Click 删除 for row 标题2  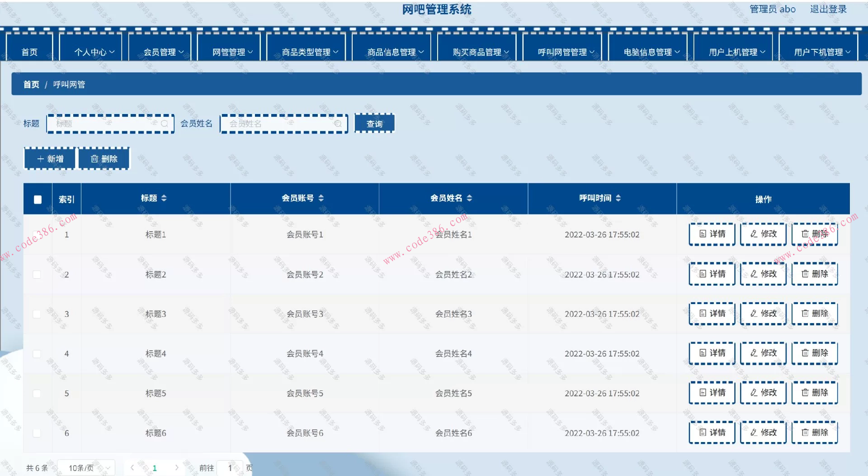[x=815, y=274]
